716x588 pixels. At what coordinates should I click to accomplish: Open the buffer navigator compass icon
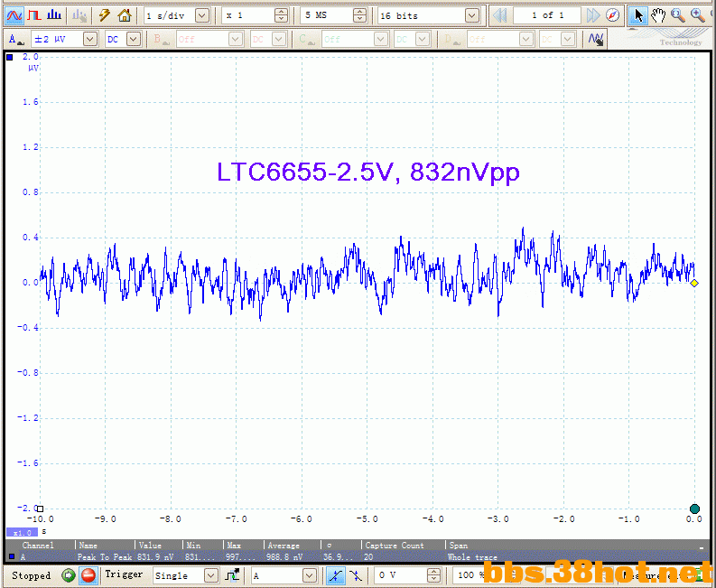point(612,15)
